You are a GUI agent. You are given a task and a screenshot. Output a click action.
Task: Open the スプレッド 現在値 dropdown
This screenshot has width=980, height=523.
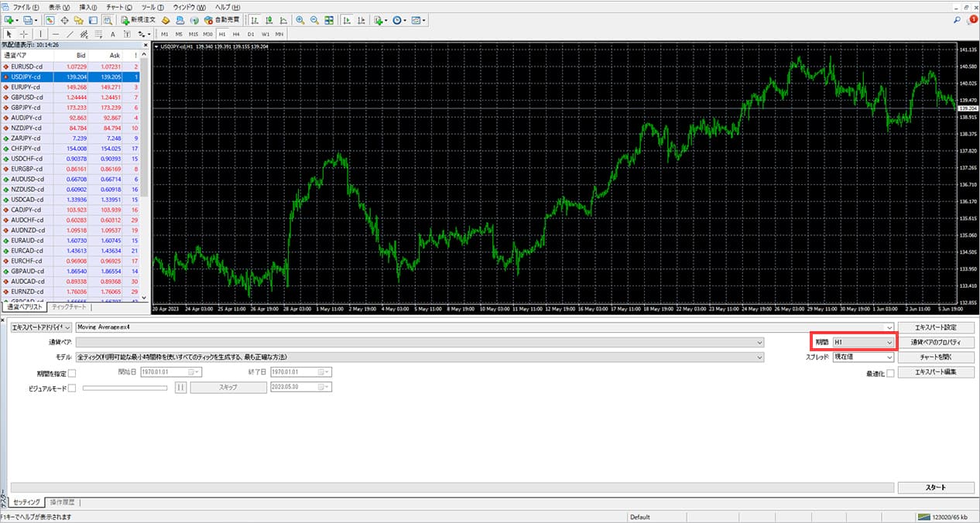863,357
